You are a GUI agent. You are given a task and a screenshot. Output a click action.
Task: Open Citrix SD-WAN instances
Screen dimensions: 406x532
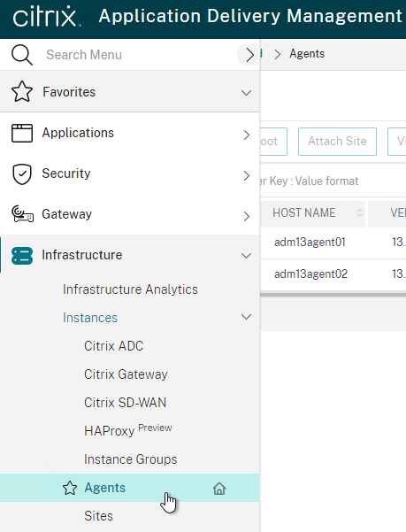tap(125, 403)
